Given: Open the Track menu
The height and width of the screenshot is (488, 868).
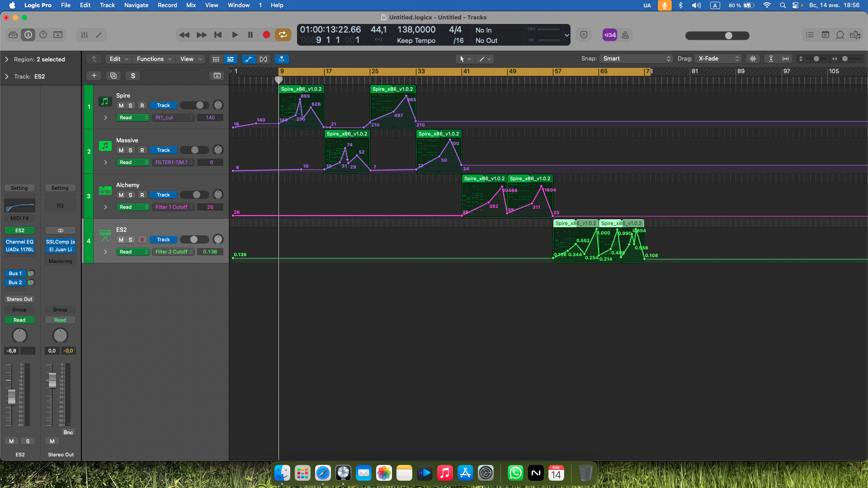Looking at the screenshot, I should (107, 5).
